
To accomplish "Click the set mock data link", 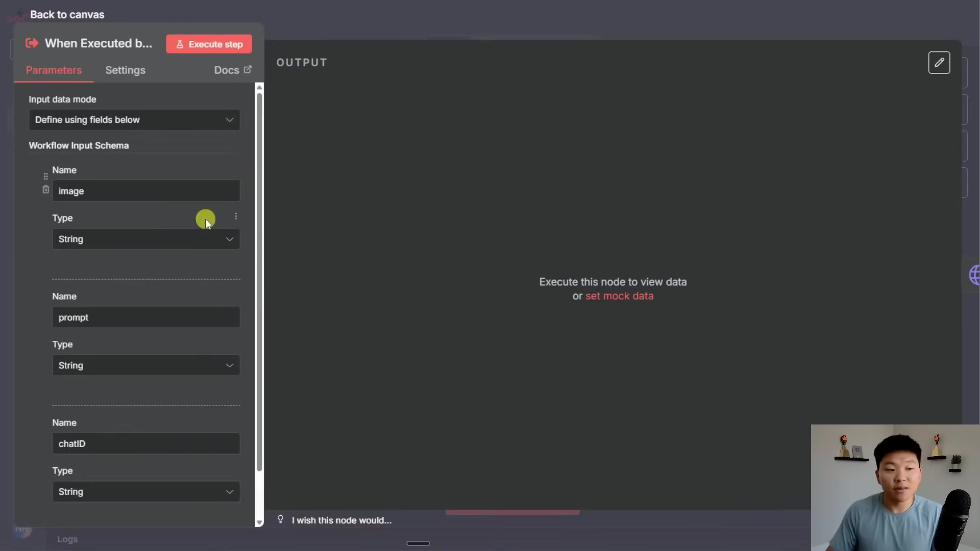I will point(619,296).
